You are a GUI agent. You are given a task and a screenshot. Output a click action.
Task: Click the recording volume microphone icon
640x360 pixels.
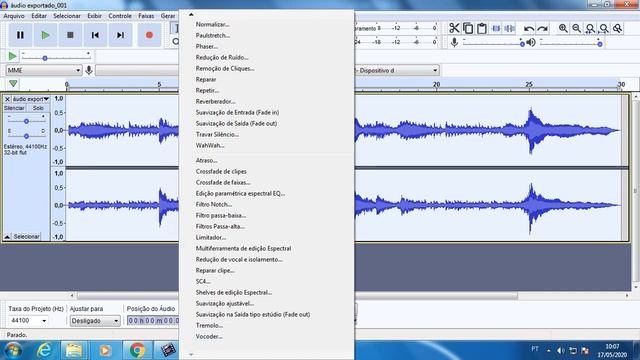tap(454, 42)
